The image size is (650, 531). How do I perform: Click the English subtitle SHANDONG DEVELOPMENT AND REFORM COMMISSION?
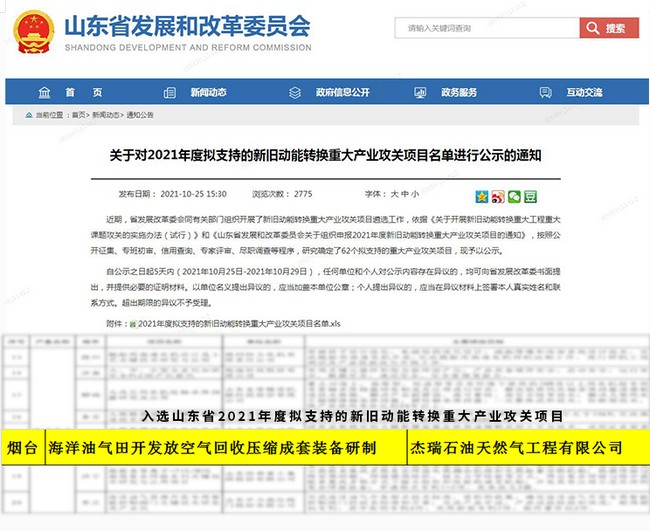click(188, 48)
